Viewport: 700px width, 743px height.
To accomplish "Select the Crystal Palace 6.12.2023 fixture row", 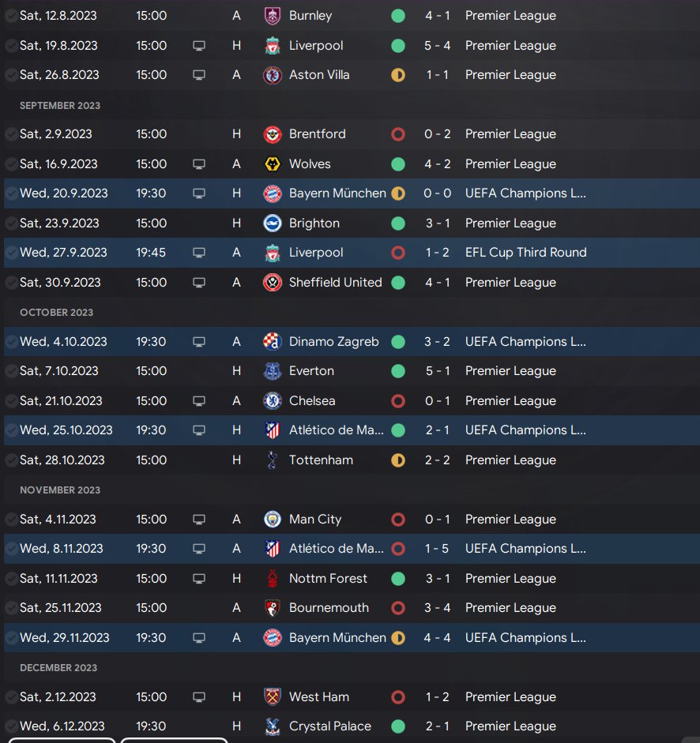I will pos(352,726).
